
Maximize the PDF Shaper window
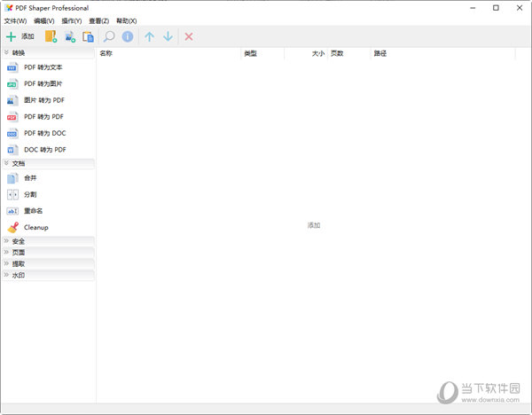pyautogui.click(x=496, y=8)
